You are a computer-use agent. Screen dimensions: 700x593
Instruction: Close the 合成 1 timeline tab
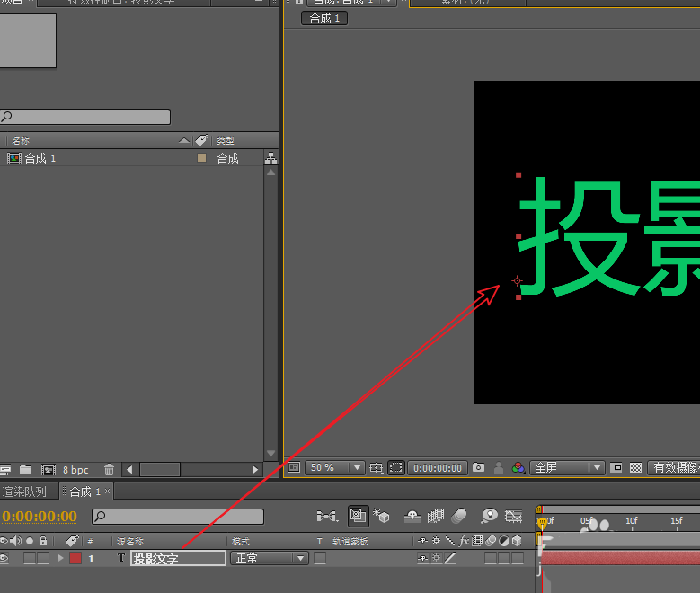tap(107, 491)
